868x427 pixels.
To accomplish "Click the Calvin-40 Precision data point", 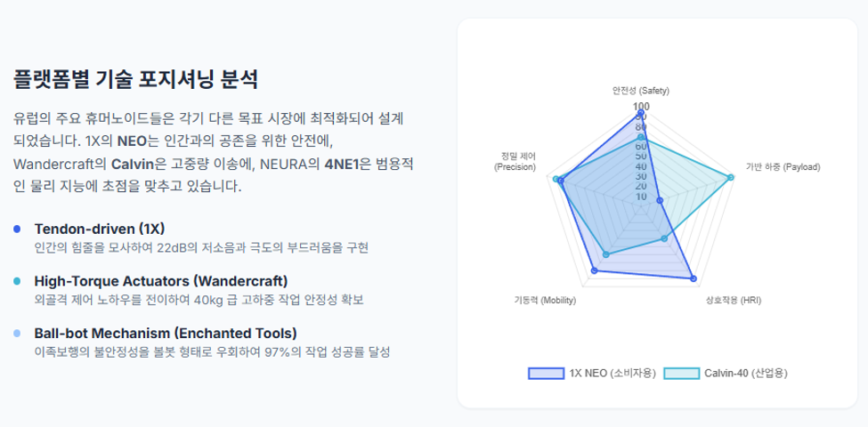I will tap(556, 179).
